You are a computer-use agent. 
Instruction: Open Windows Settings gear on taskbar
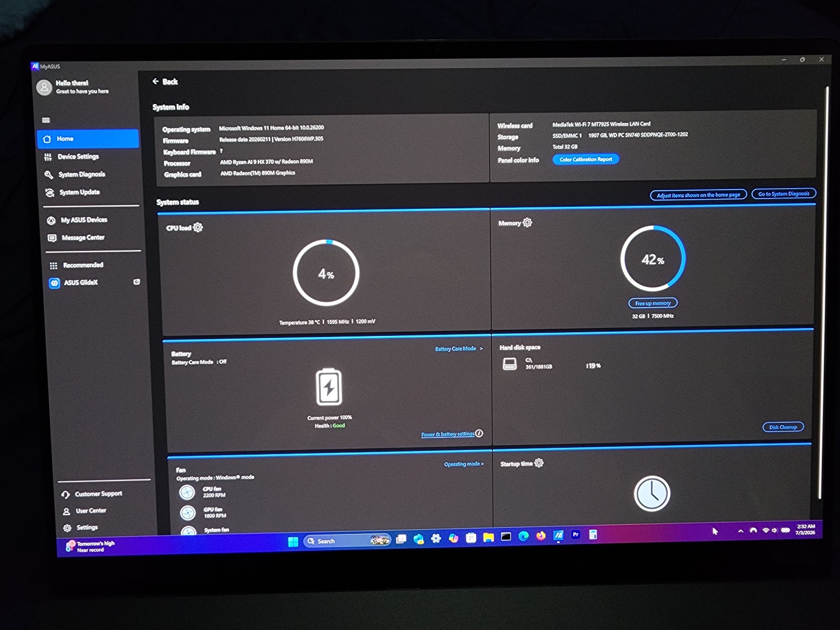pos(436,538)
